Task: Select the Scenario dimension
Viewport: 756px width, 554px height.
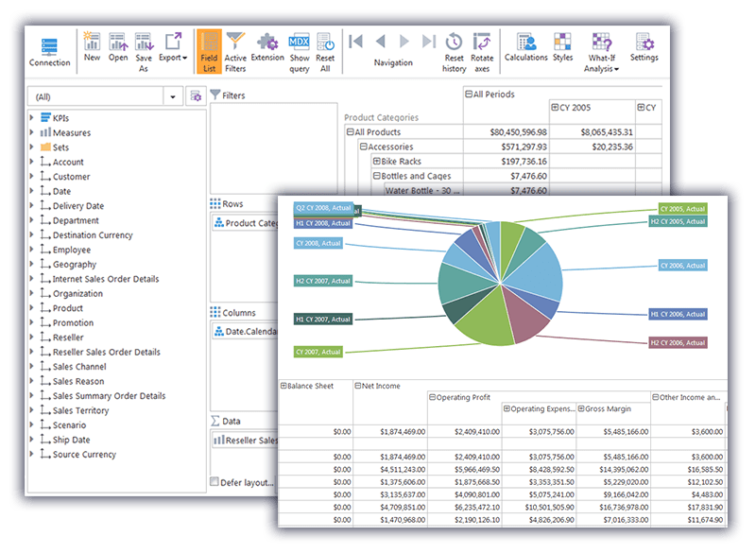Action: [x=69, y=424]
